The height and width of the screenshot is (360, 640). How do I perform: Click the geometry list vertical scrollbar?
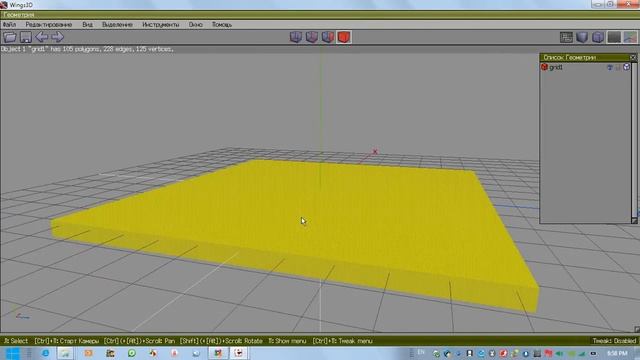coord(634,139)
